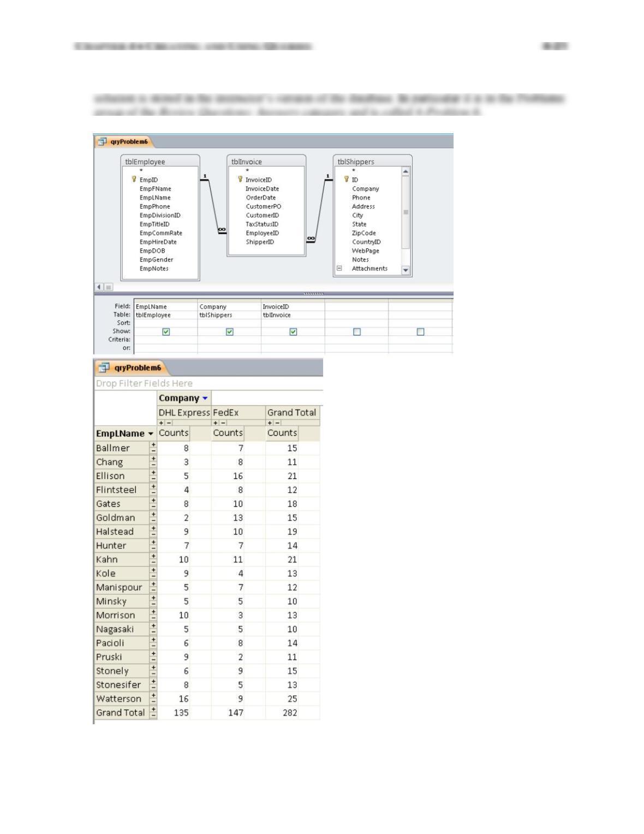Image resolution: width=644 pixels, height=834 pixels.
Task: Expand details for Goldman row
Action: [153, 515]
